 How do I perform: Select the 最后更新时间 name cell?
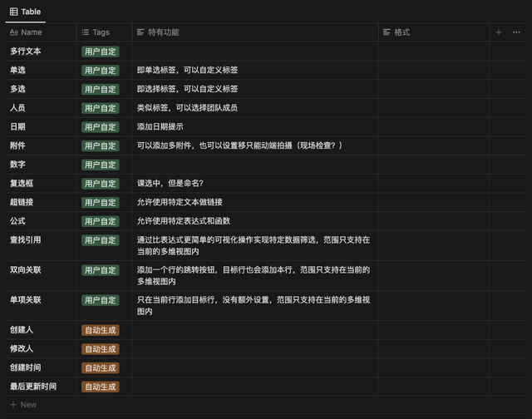[x=41, y=387]
